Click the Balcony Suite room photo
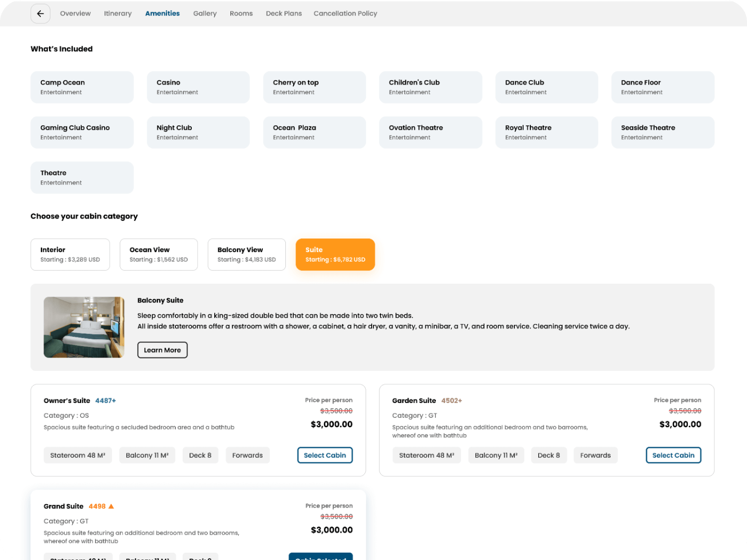This screenshot has height=560, width=747. coord(84,327)
